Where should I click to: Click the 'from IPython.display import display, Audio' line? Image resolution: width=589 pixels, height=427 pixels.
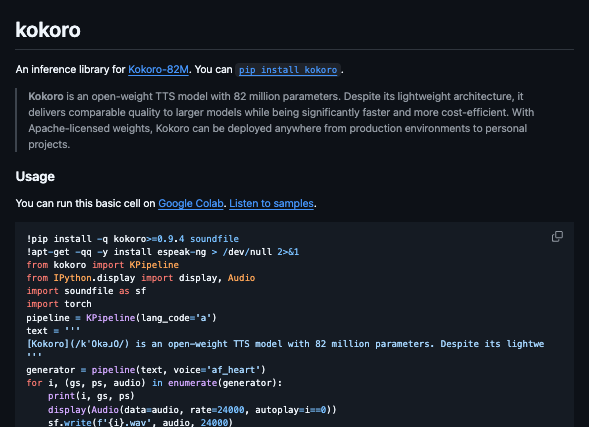141,278
